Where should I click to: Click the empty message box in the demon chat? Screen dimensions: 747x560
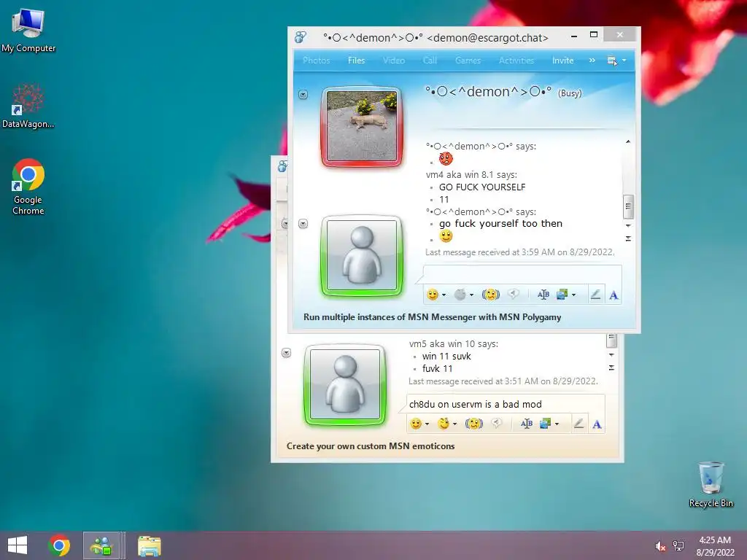pyautogui.click(x=522, y=274)
